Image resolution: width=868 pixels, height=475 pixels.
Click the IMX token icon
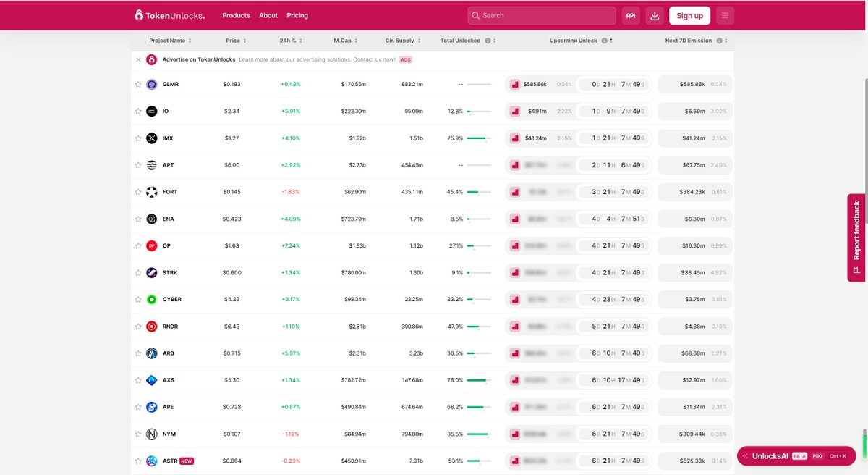coord(151,138)
